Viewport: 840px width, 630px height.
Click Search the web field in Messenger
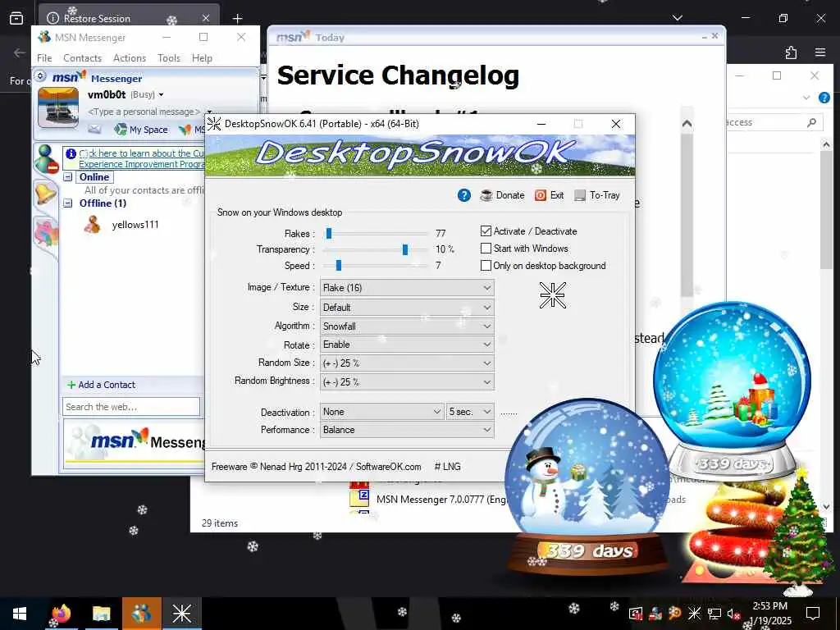[131, 407]
